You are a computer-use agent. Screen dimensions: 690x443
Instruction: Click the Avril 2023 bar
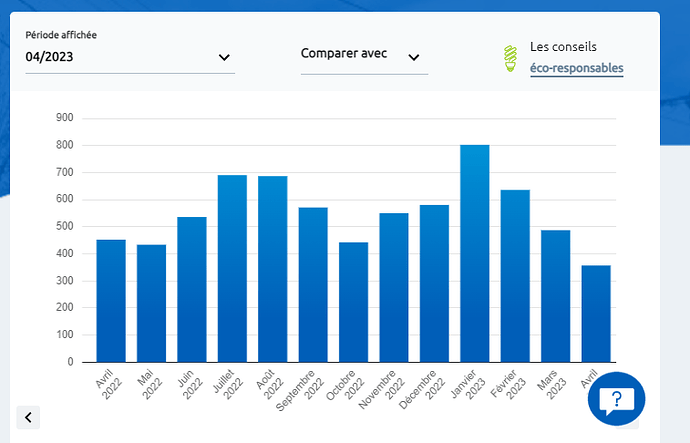pyautogui.click(x=596, y=314)
